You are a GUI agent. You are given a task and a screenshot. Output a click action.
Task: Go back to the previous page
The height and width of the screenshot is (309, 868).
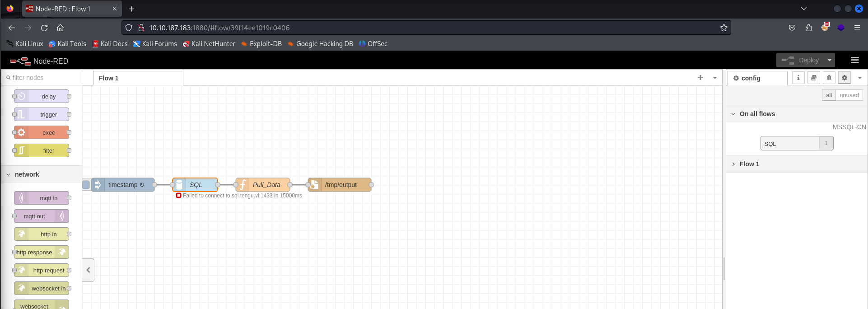pos(12,28)
